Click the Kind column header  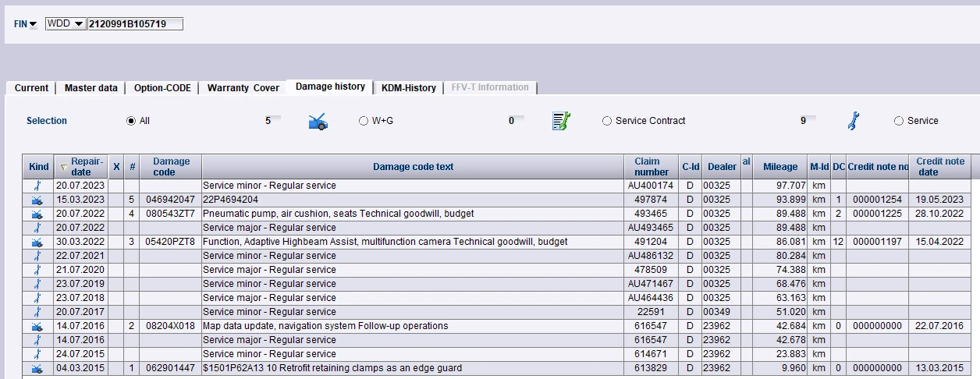[38, 166]
